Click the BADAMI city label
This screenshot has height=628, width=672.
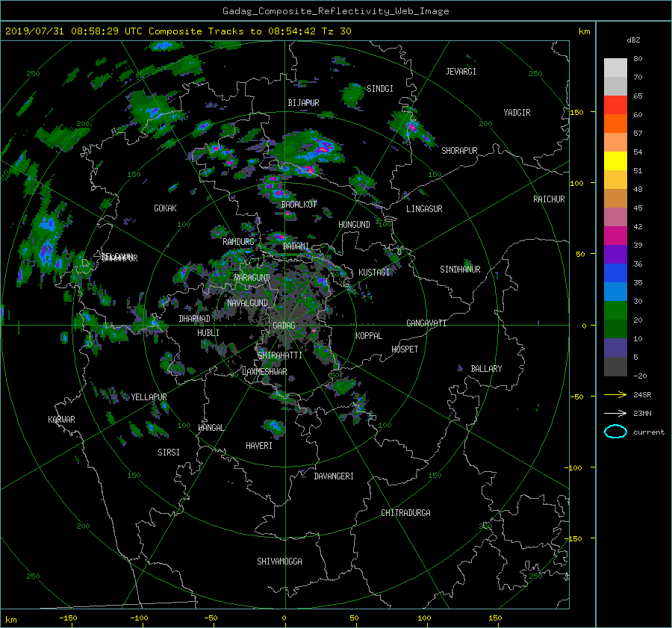(296, 246)
